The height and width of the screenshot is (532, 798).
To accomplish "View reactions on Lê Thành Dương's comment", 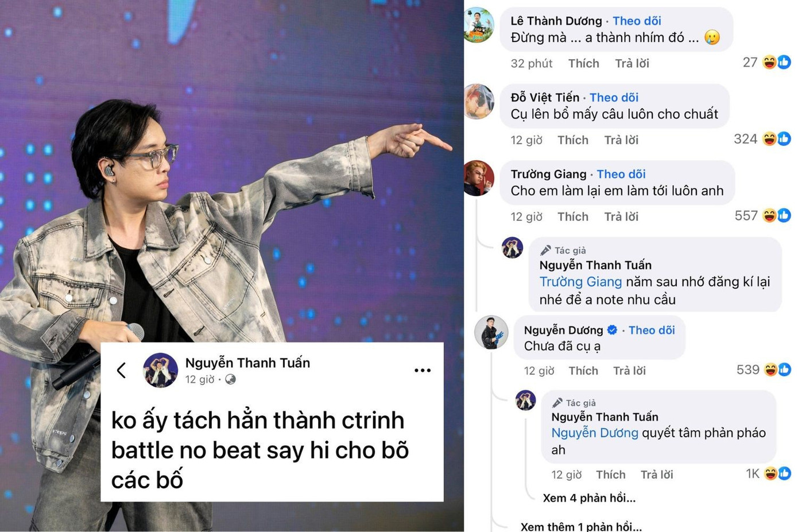I will (766, 63).
